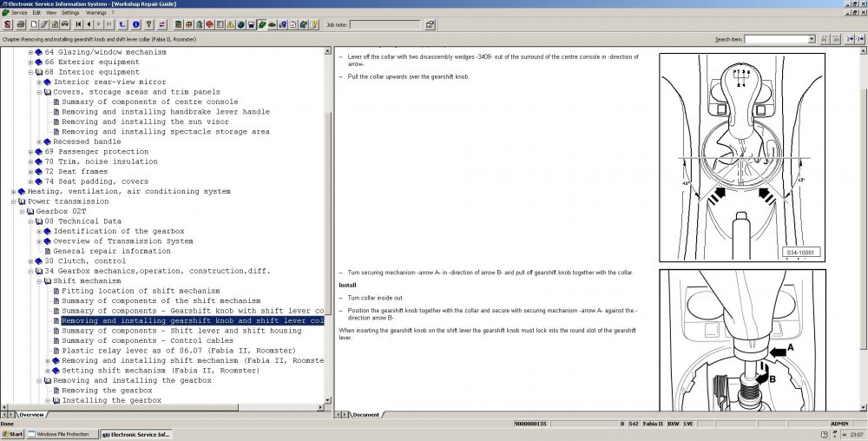Viewport: 868px width, 441px height.
Task: Open the Settings menu
Action: pyautogui.click(x=70, y=12)
